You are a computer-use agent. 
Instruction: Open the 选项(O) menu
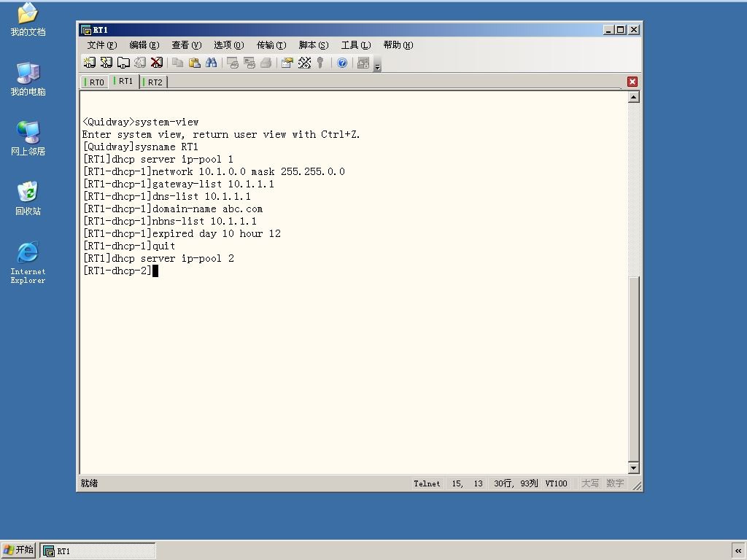click(x=228, y=45)
